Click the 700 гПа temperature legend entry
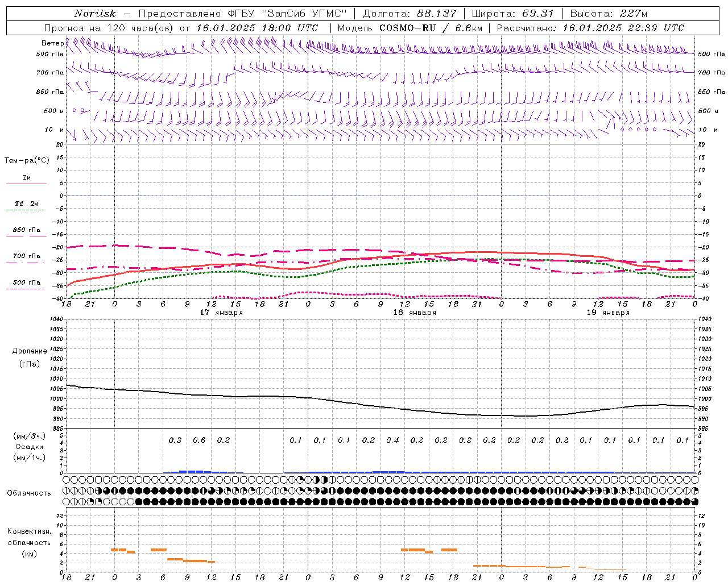Image resolution: width=728 pixels, height=582 pixels. point(26,256)
